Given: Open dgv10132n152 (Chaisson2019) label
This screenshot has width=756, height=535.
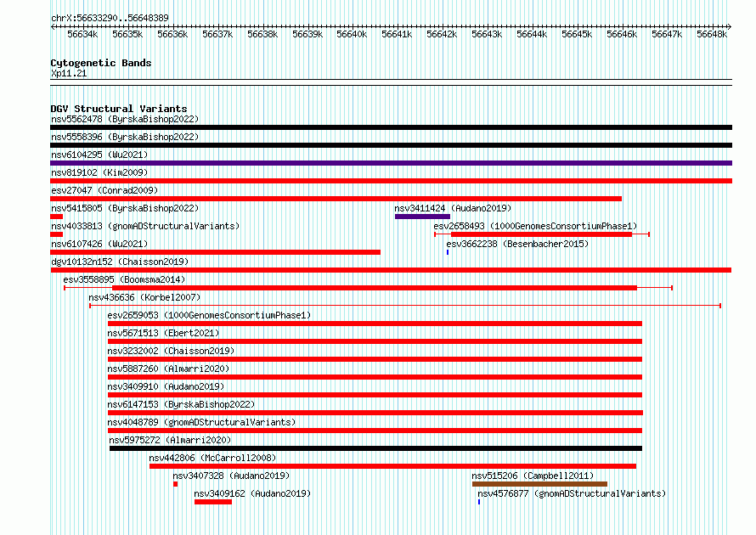Looking at the screenshot, I should coord(120,262).
